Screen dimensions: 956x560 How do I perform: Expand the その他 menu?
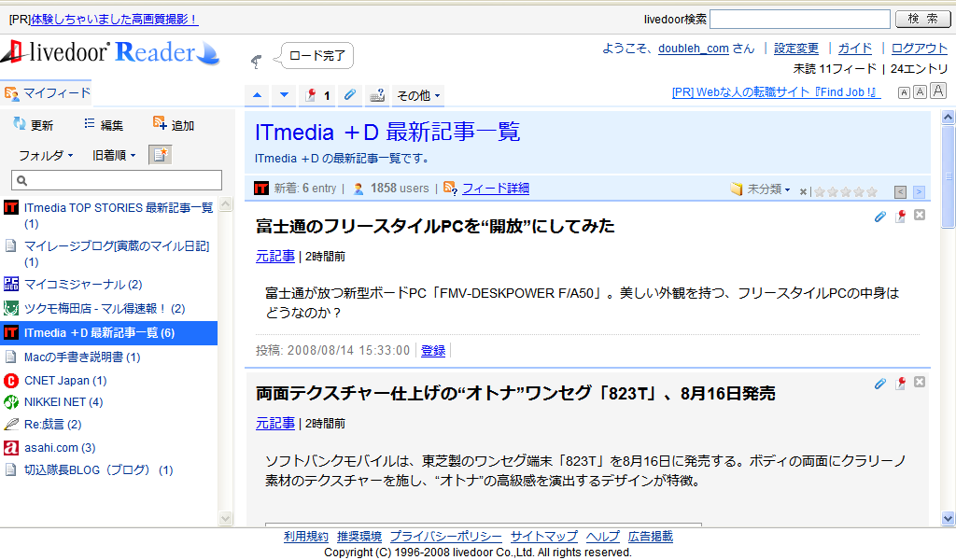click(418, 96)
